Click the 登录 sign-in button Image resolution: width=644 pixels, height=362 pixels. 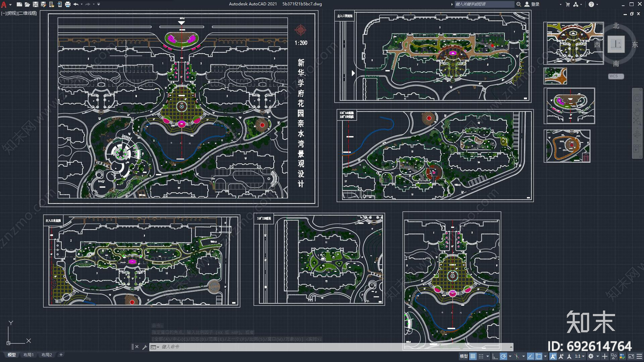tap(532, 4)
